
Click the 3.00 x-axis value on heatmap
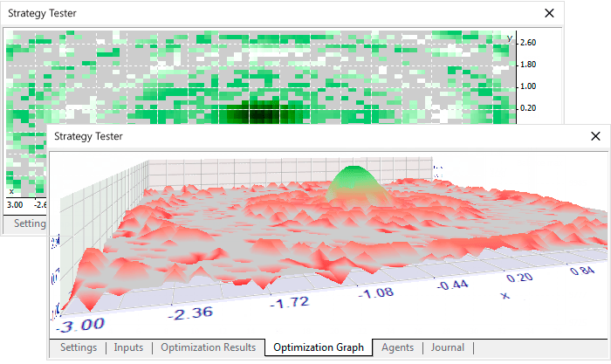click(15, 204)
